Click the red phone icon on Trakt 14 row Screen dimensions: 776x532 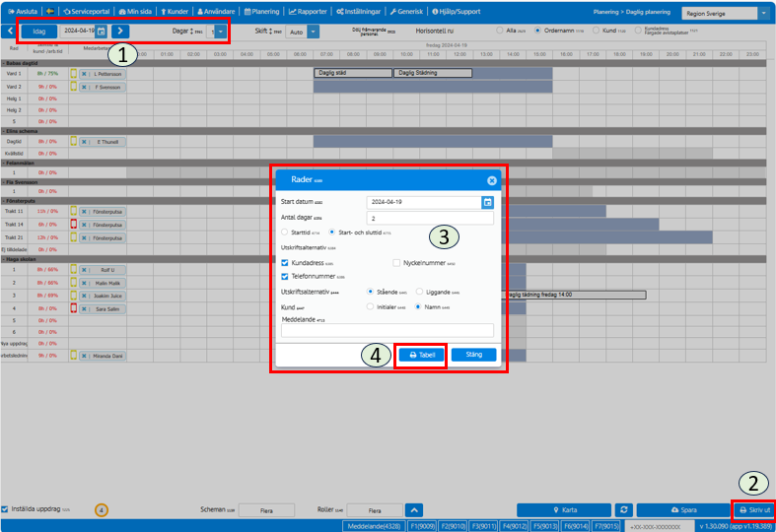(74, 225)
